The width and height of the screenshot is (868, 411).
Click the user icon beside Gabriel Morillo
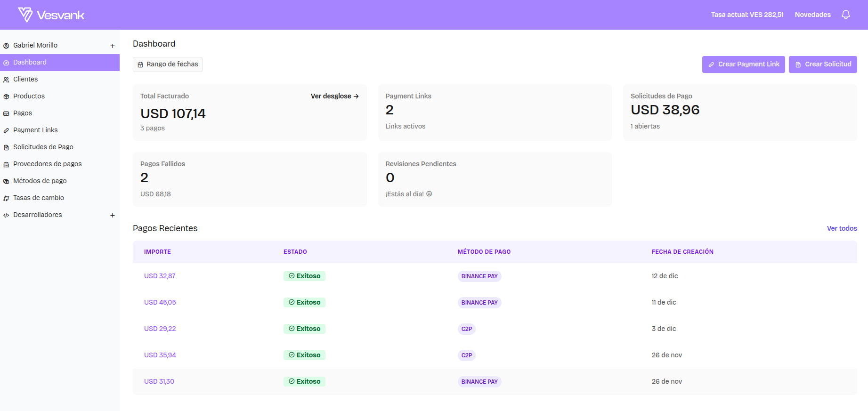coord(6,46)
